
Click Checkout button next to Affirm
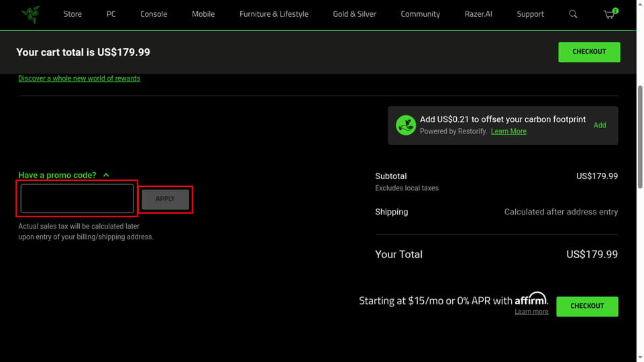587,306
